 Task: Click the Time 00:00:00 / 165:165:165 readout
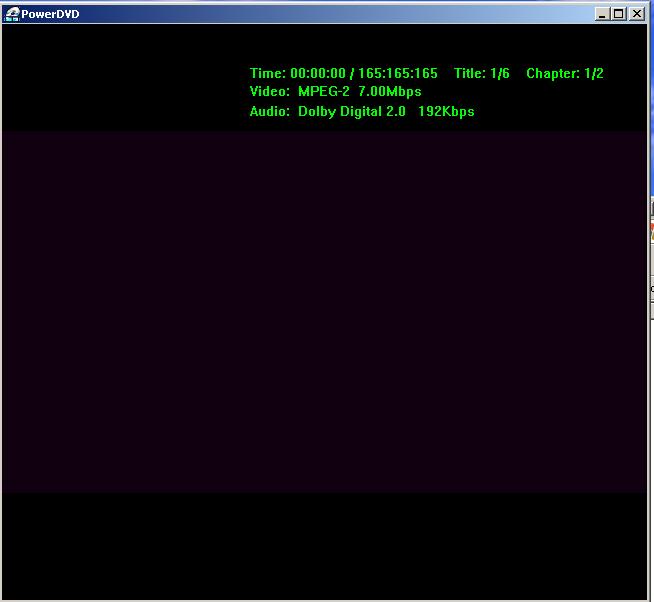pos(344,73)
